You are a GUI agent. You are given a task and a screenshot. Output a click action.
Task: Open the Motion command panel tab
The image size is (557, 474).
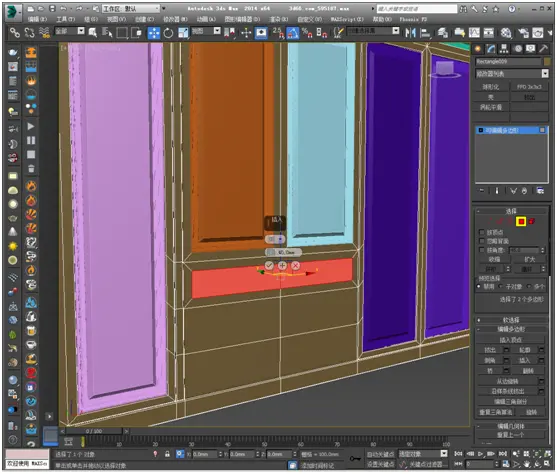(518, 49)
